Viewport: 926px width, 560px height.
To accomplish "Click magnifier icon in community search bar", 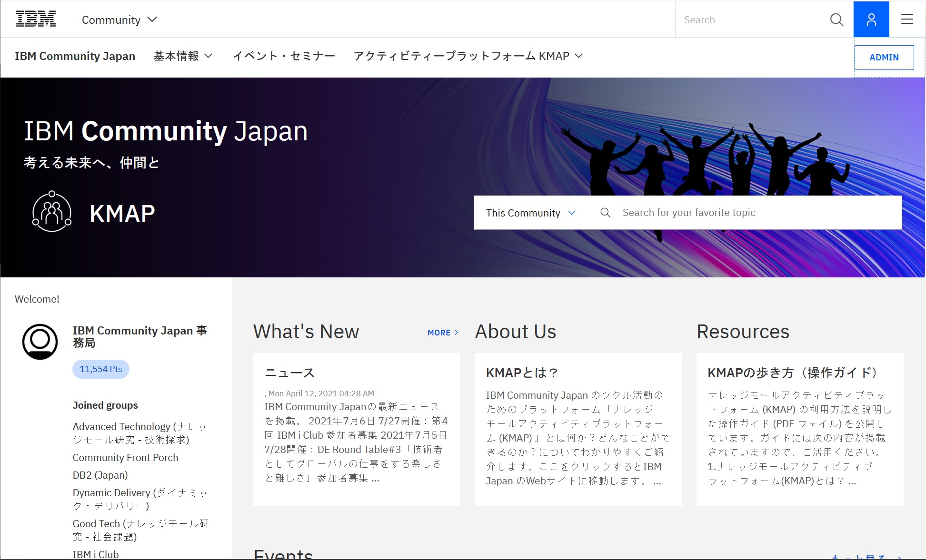I will click(605, 213).
